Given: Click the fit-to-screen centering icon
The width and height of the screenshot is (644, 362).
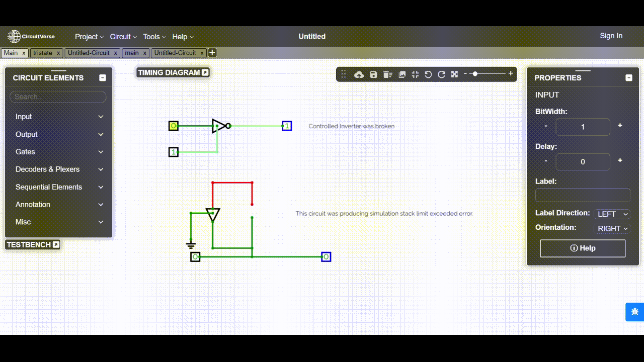Looking at the screenshot, I should 415,74.
